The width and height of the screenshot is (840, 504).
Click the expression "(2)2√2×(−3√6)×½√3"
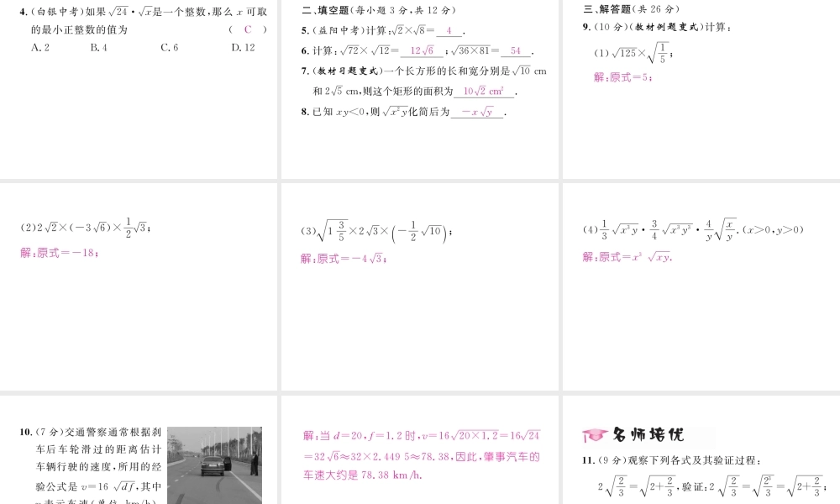click(85, 227)
